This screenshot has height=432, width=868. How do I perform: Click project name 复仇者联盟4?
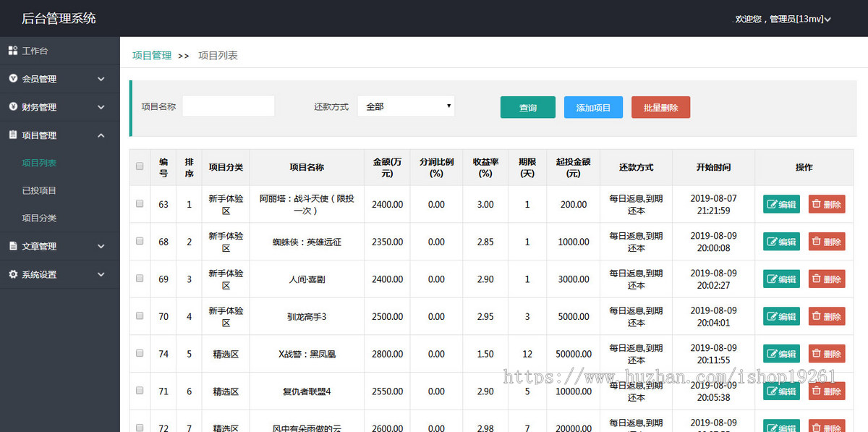coord(307,391)
